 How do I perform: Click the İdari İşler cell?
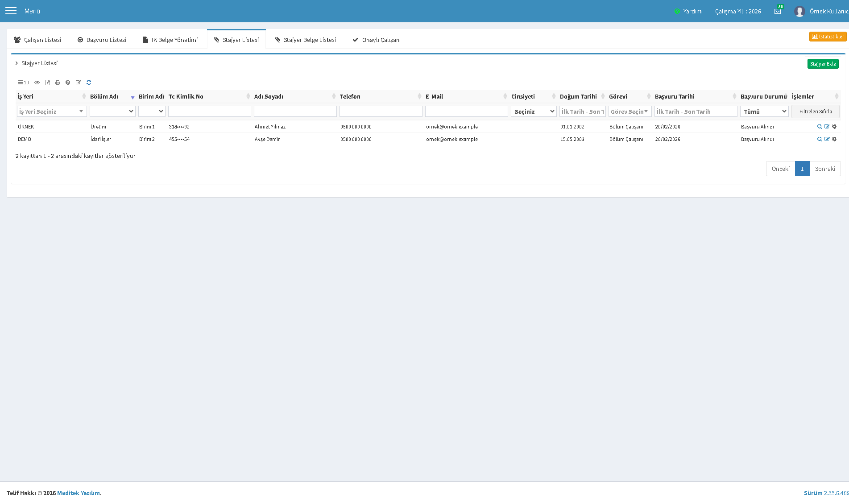click(x=101, y=139)
